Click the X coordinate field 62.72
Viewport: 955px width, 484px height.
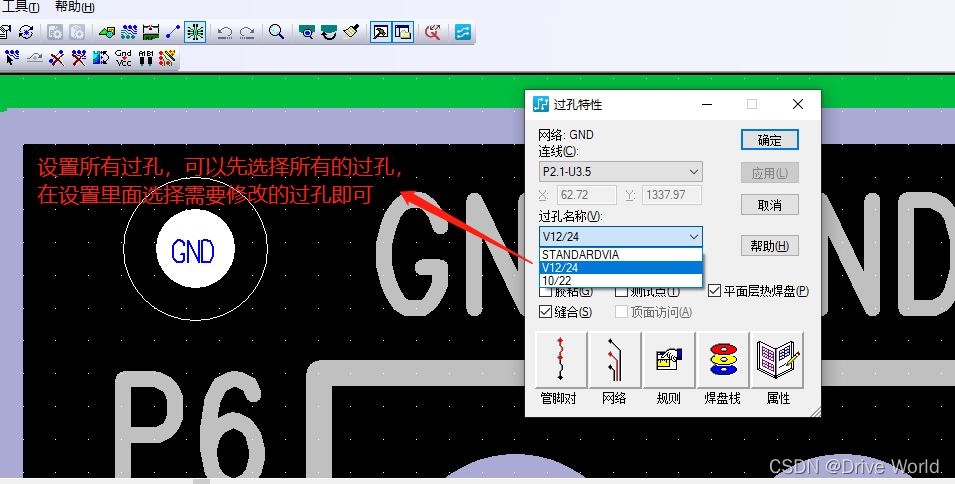click(x=587, y=195)
